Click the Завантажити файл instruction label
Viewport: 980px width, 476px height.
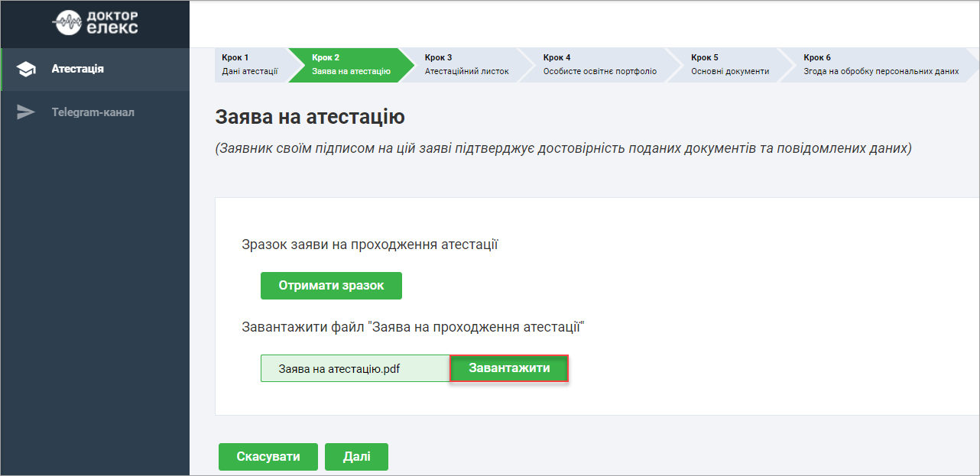tap(413, 327)
